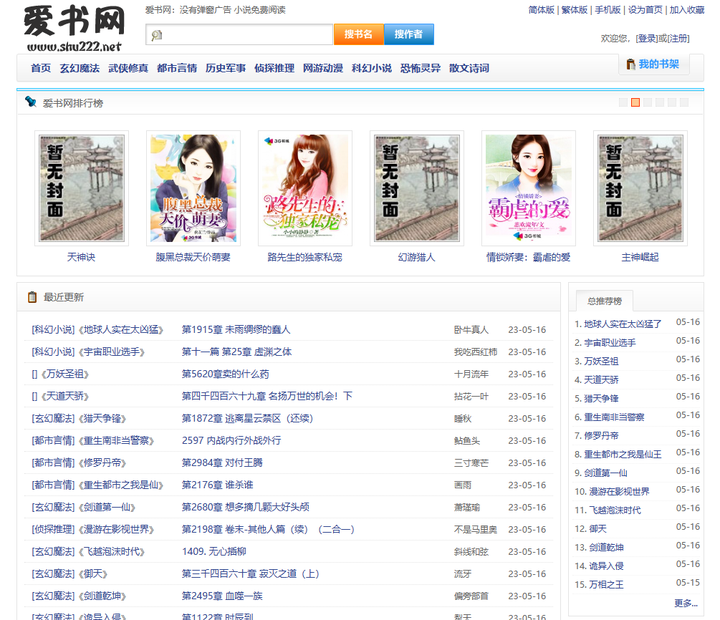Open the 玄幻魔法 category menu
The image size is (720, 620).
79,68
